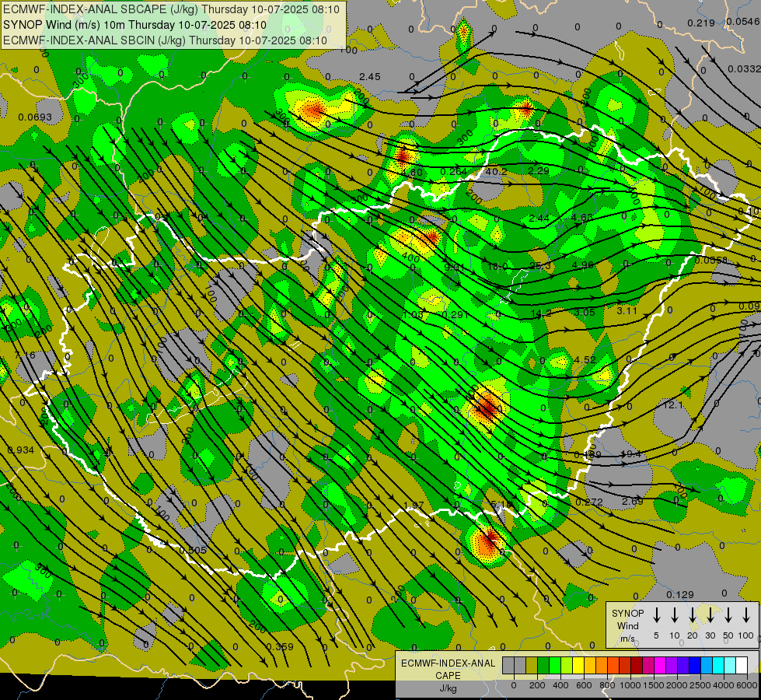Click the 1000 tick label in CAPE legend
Screen dimensions: 761x700
pos(630,685)
